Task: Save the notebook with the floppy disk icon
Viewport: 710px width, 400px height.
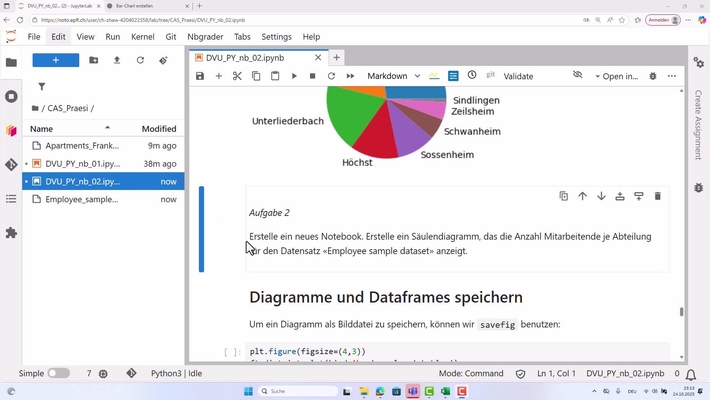Action: pos(200,76)
